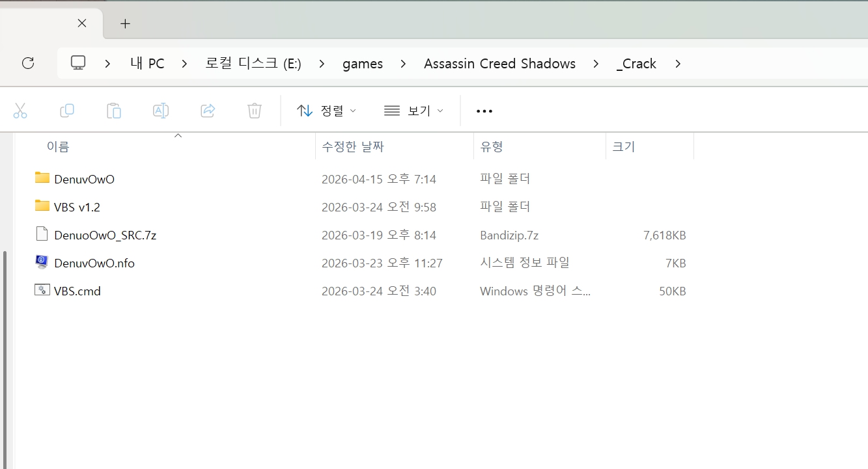Open a new tab with plus button
868x469 pixels.
(x=126, y=24)
